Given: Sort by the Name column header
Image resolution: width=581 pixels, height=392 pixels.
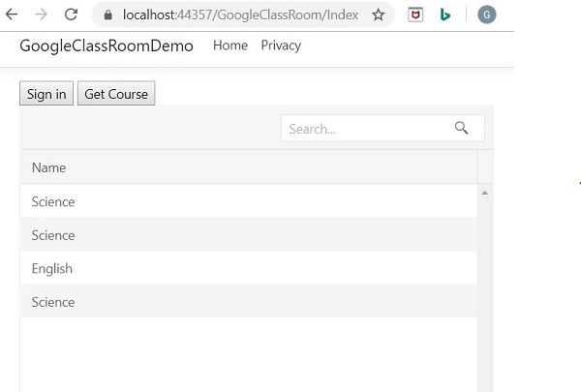Looking at the screenshot, I should tap(249, 167).
